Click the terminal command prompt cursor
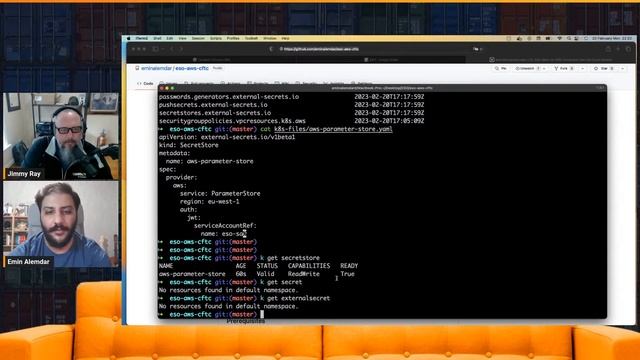Viewport: 640px width, 360px height. click(262, 314)
